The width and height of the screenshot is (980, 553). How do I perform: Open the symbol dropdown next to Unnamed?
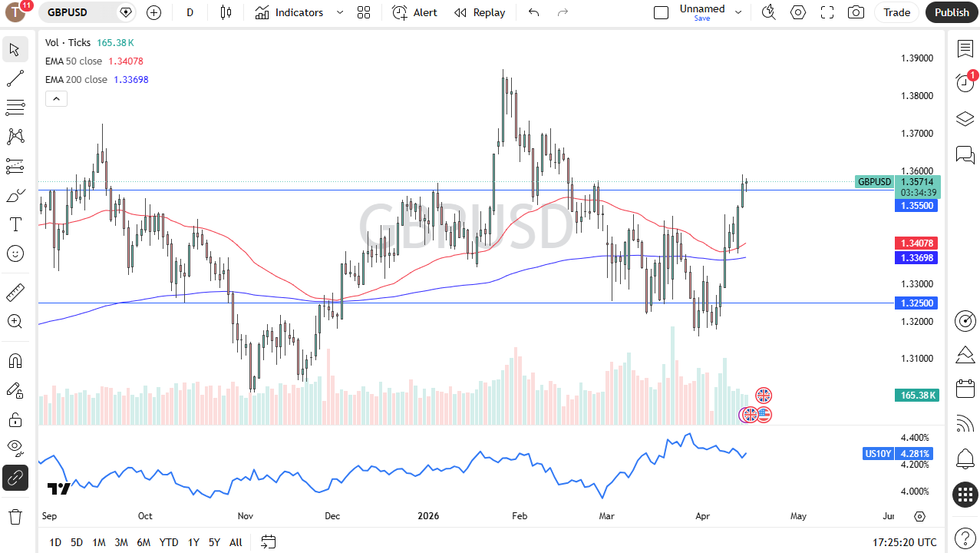click(737, 12)
